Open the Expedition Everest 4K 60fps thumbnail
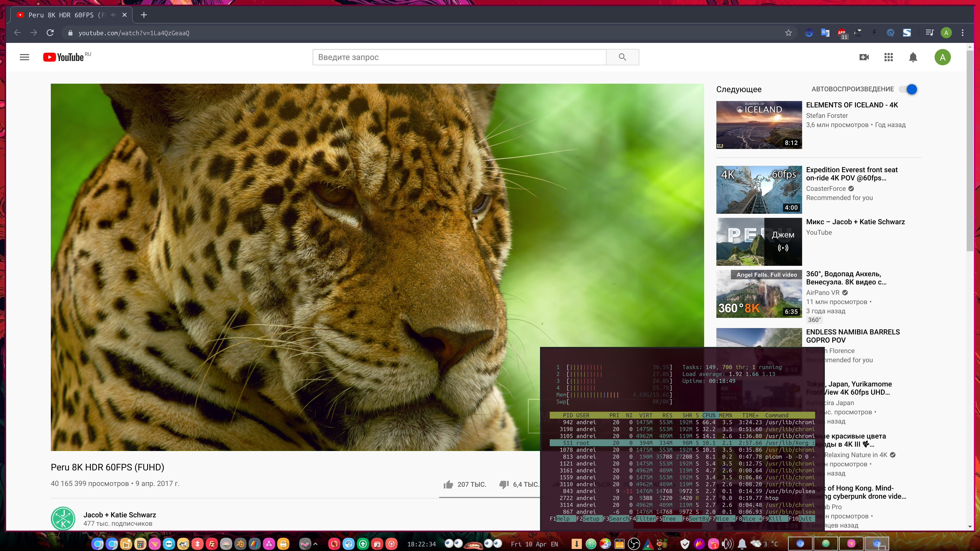The height and width of the screenshot is (551, 980). point(759,190)
